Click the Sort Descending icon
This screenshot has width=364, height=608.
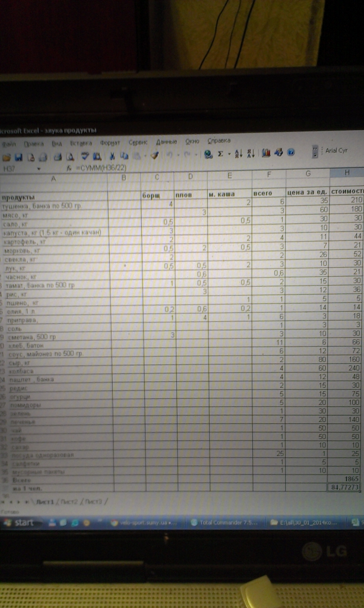251,153
